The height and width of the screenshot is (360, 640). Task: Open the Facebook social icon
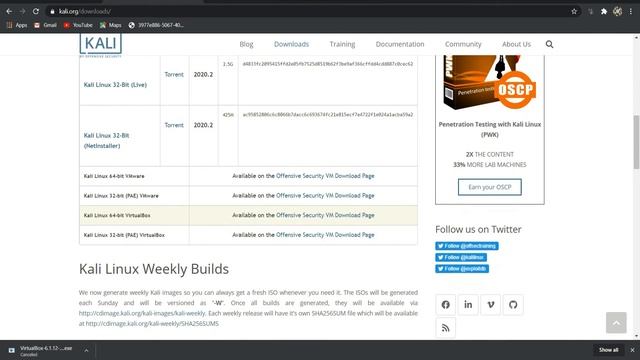tap(445, 304)
